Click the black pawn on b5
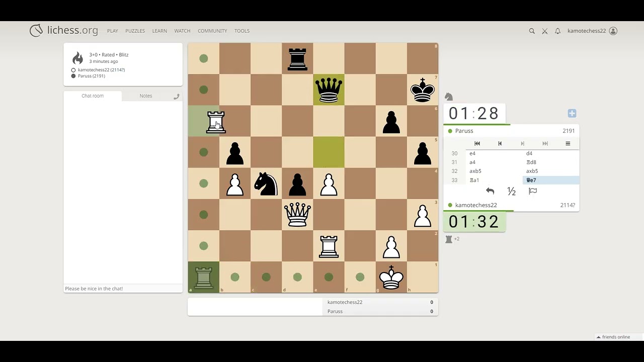 235,152
